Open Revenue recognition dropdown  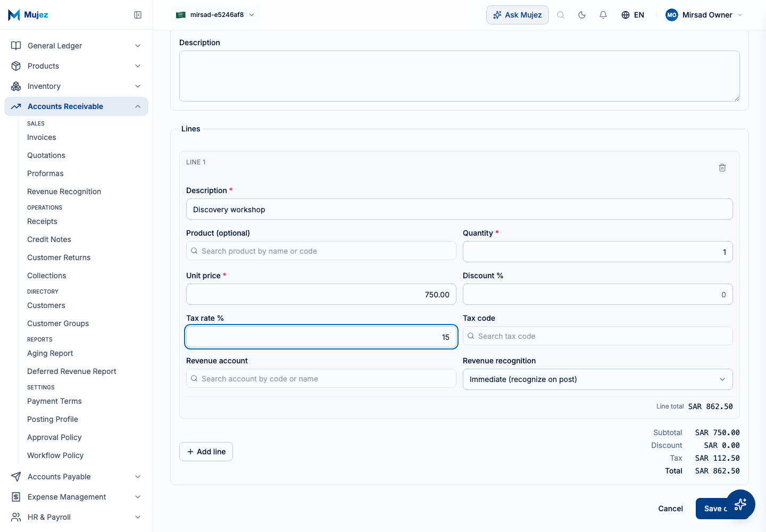[598, 379]
